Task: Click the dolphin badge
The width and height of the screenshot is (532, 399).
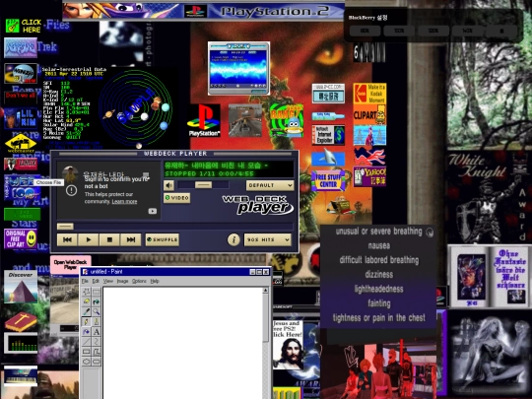Action: tap(328, 158)
